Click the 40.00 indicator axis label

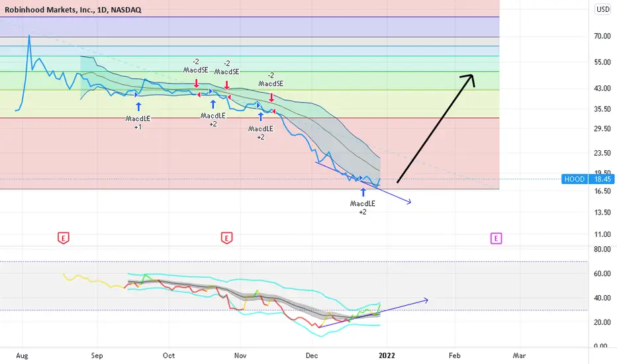click(x=602, y=298)
